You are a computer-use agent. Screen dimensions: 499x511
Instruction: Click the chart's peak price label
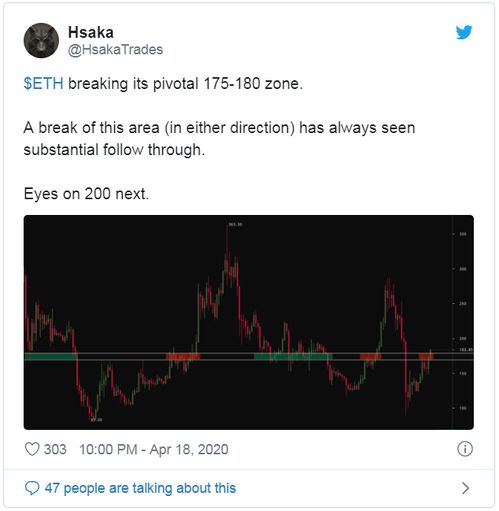pos(235,224)
